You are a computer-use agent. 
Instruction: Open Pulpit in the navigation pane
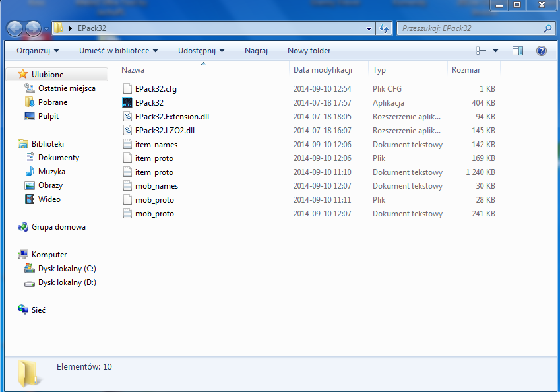[48, 116]
